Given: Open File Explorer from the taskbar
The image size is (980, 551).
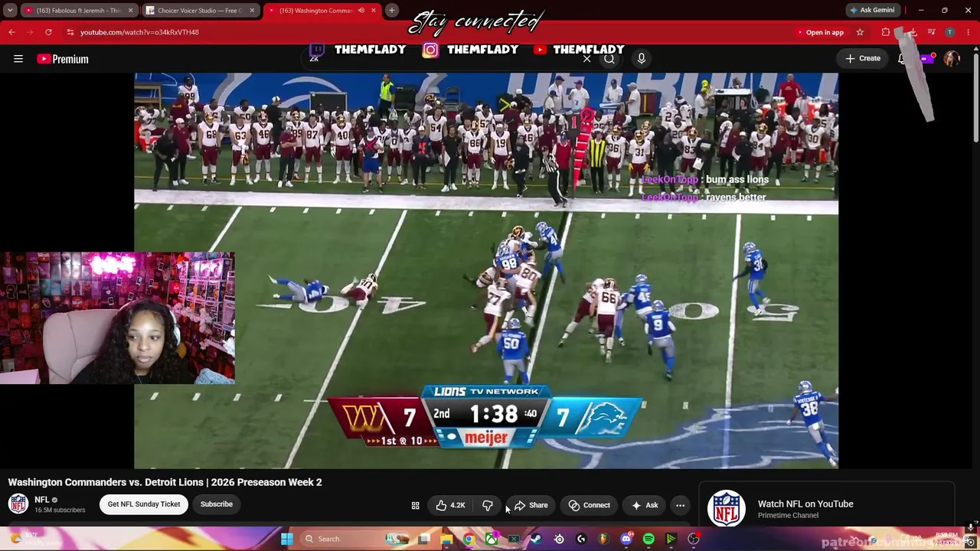Looking at the screenshot, I should [447, 539].
